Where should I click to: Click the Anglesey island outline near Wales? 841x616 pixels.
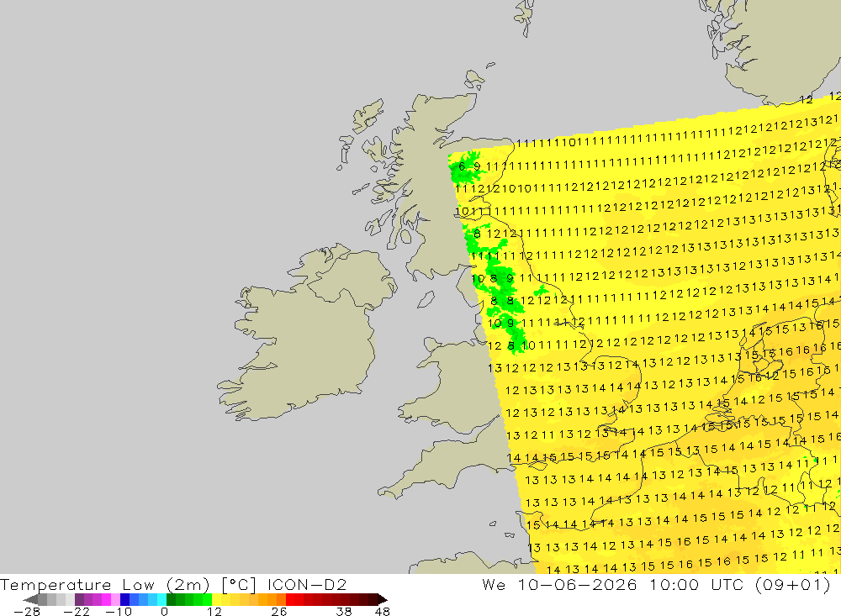(432, 344)
